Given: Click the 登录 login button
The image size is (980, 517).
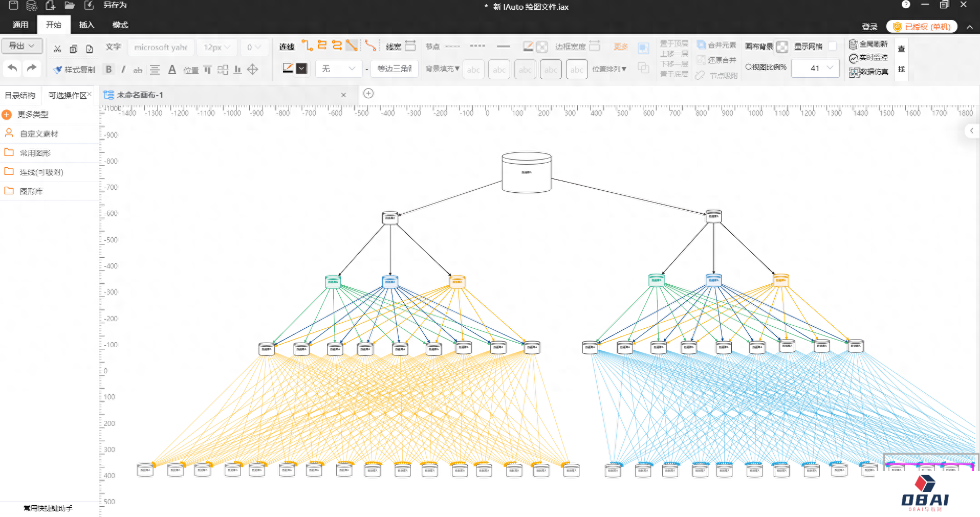Looking at the screenshot, I should click(x=869, y=27).
